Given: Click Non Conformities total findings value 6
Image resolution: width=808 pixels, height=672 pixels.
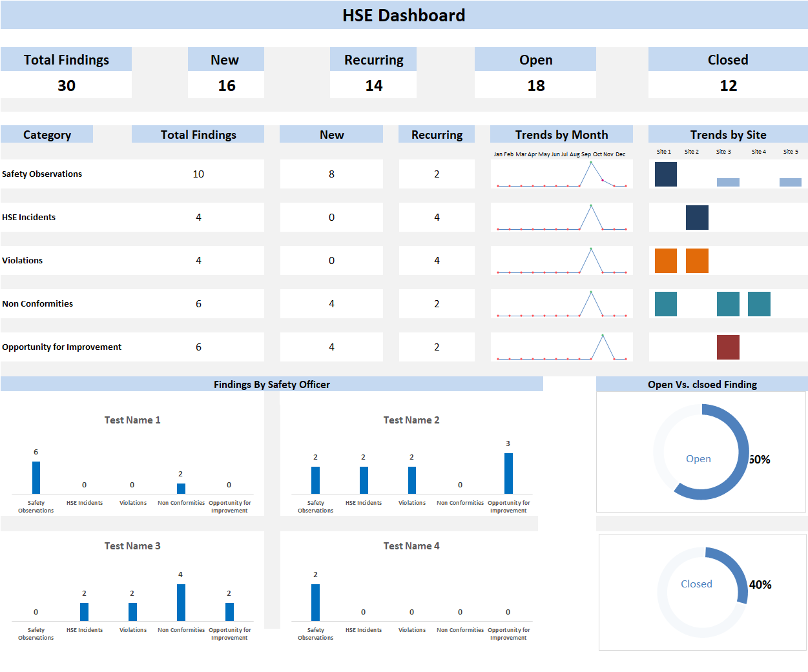Looking at the screenshot, I should pos(198,303).
